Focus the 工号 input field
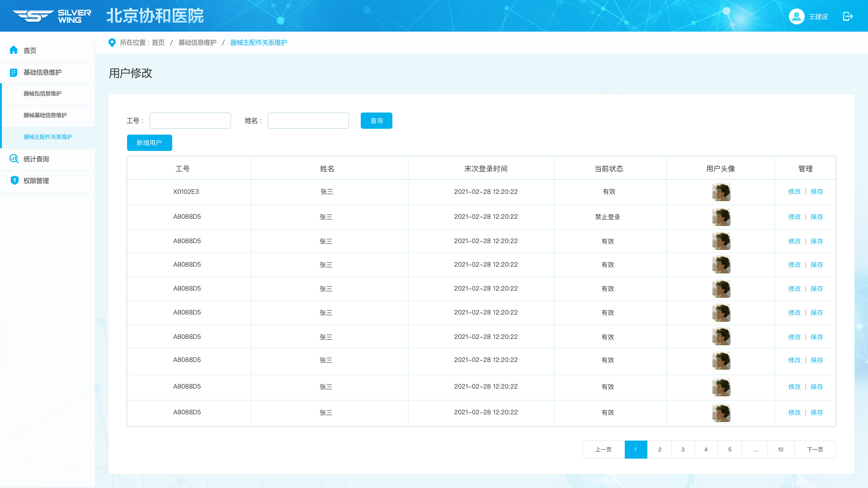Viewport: 868px width, 488px height. 190,121
